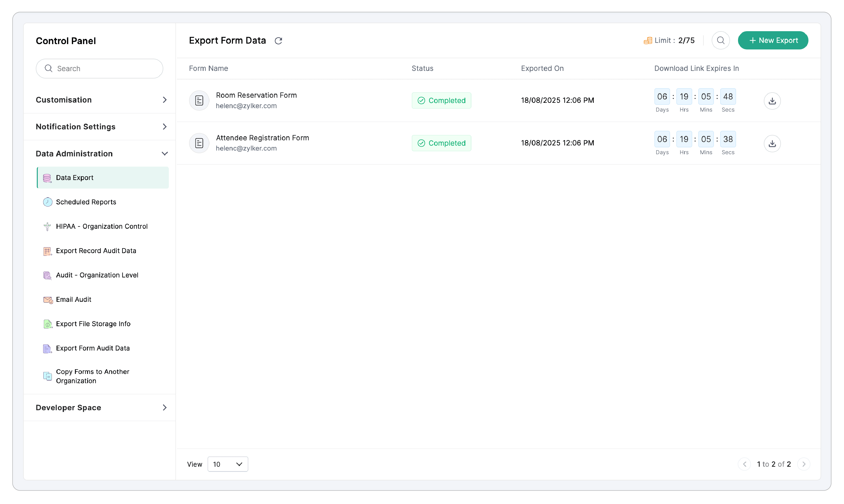Click the refresh icon beside Export Form Data
The height and width of the screenshot is (504, 844).
tap(278, 41)
